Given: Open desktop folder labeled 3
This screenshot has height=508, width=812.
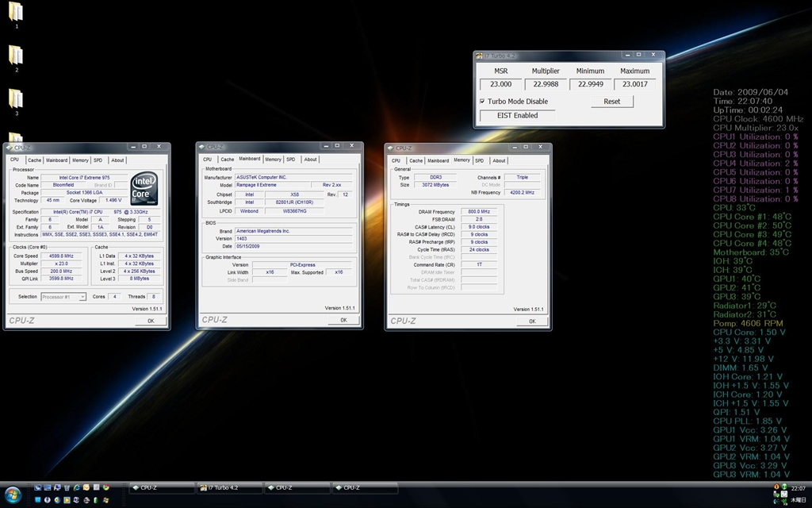Looking at the screenshot, I should [x=16, y=99].
